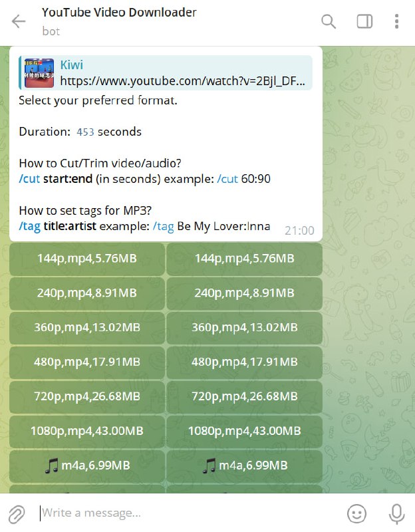Download 720p mp4 26.68MB from right column
415x532 pixels.
click(x=244, y=396)
